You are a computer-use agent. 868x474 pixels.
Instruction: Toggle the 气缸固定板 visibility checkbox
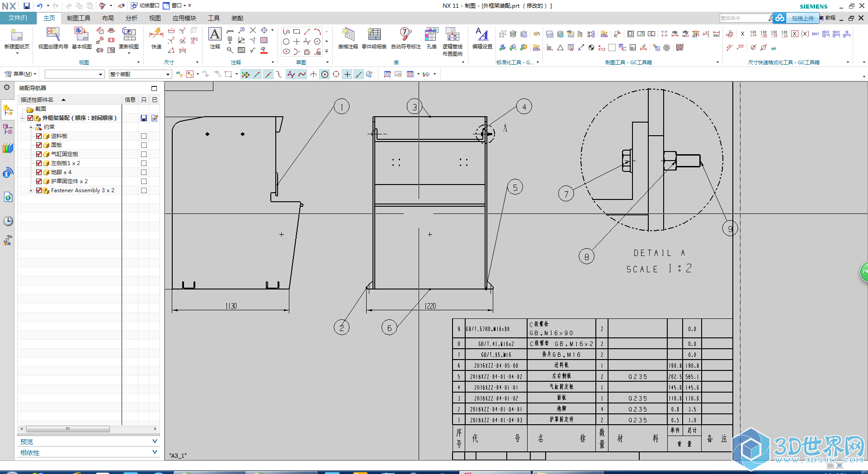tap(39, 154)
